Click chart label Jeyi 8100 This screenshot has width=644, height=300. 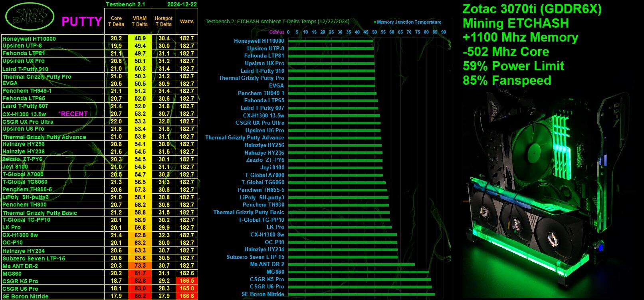pyautogui.click(x=272, y=167)
